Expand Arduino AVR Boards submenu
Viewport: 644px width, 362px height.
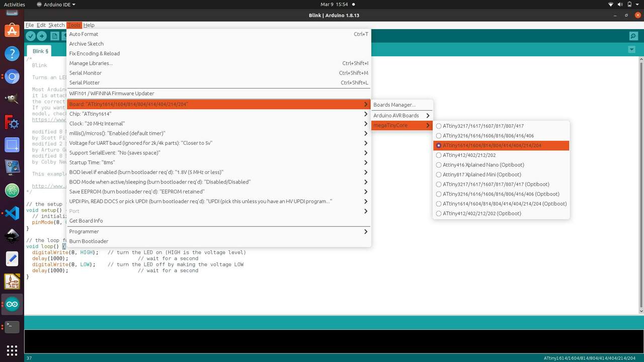(x=402, y=116)
